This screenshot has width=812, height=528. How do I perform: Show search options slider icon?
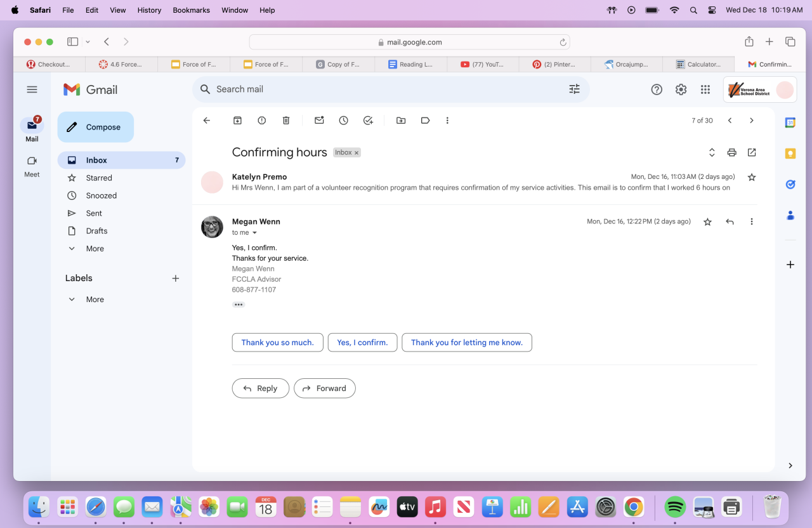point(574,89)
